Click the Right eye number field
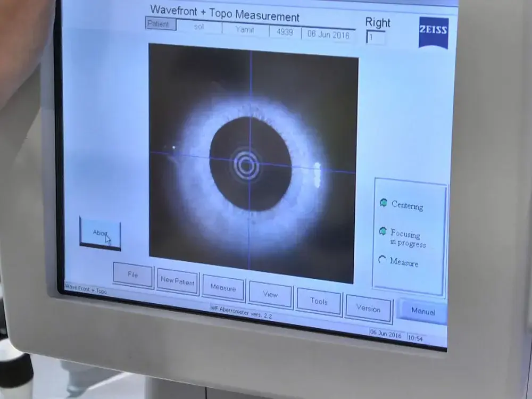The image size is (532, 399). pos(376,37)
